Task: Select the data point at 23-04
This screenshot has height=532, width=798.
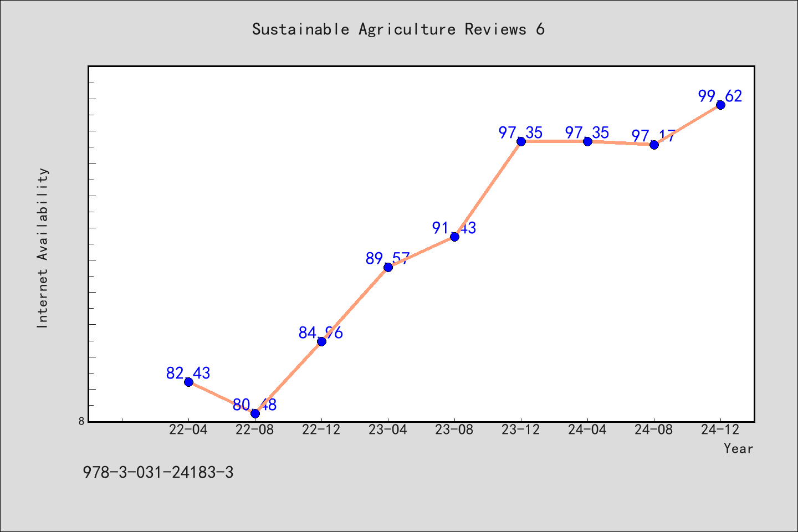Action: [388, 267]
